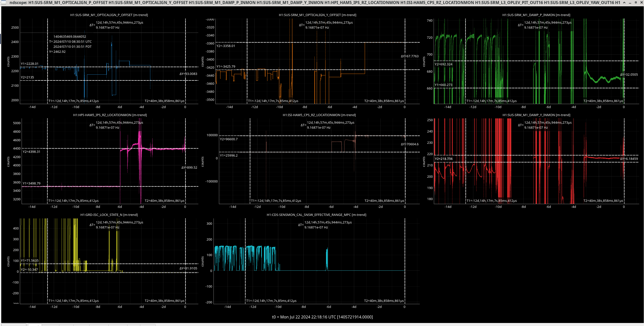Click the H1:SUS-SRM_M1_OPTICALIGN_P_OFFSET plot title
The height and width of the screenshot is (326, 644).
click(109, 15)
